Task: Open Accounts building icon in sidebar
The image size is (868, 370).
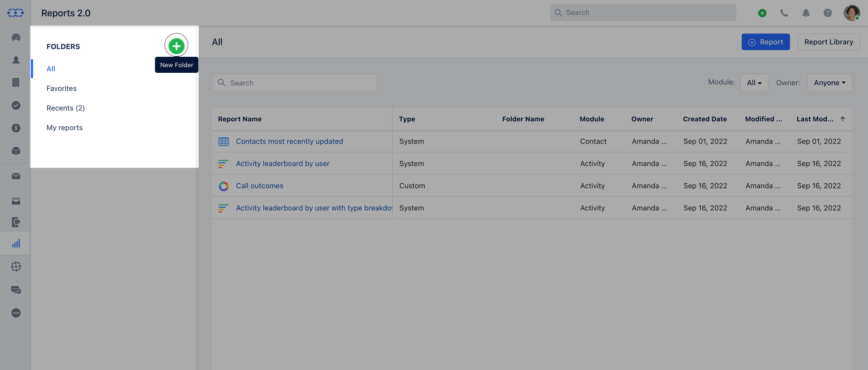Action: (x=16, y=82)
